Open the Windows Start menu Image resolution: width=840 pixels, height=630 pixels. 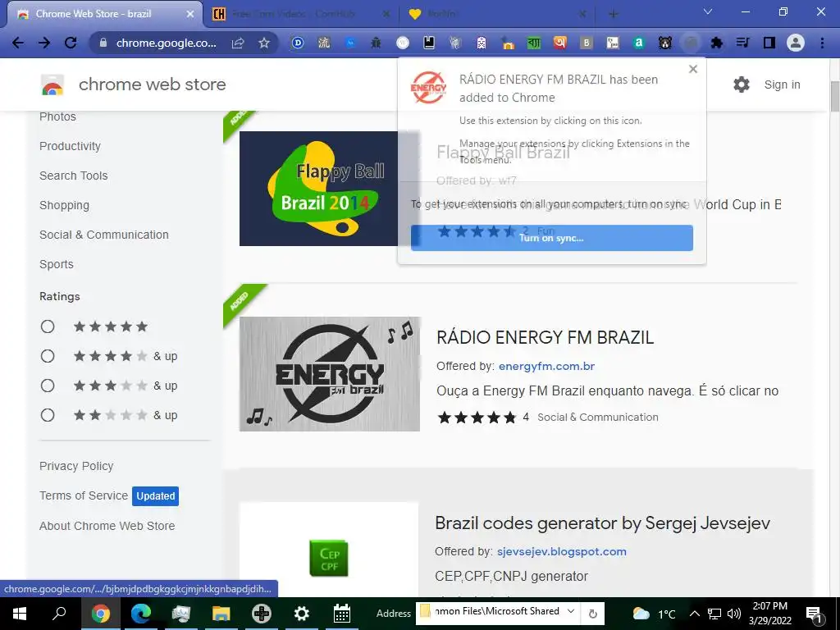click(x=20, y=614)
